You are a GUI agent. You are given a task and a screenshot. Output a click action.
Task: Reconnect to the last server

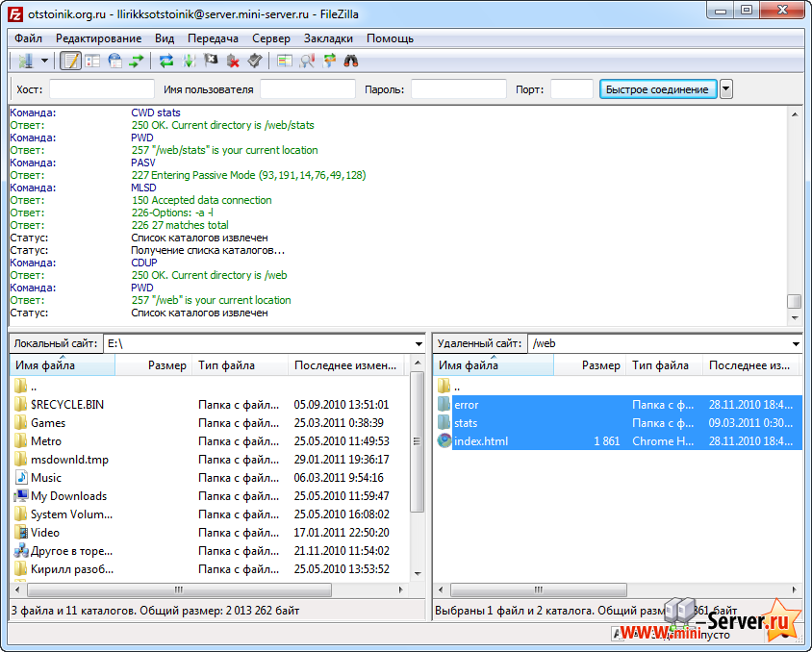tap(255, 61)
